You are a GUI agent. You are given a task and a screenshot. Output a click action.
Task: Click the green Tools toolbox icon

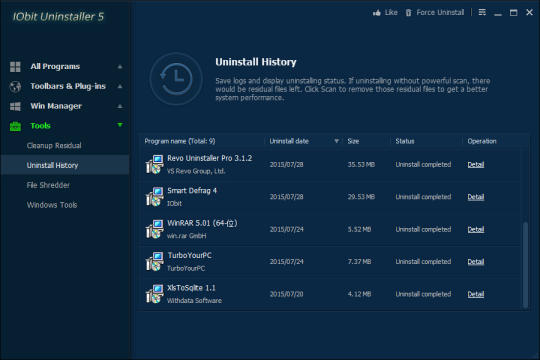(x=15, y=126)
